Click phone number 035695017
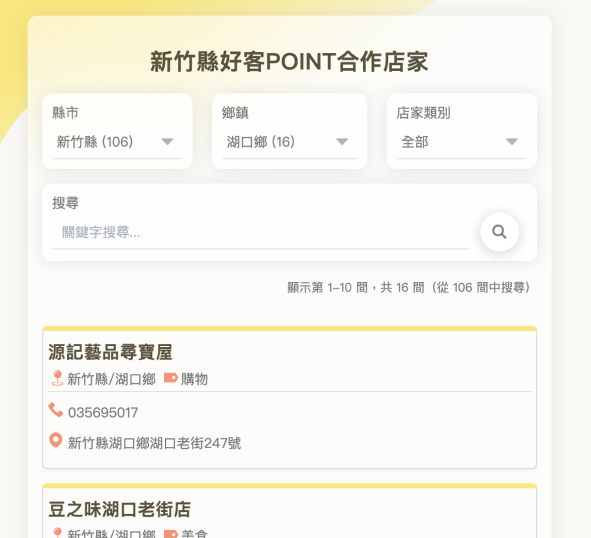The image size is (591, 538). click(x=103, y=412)
